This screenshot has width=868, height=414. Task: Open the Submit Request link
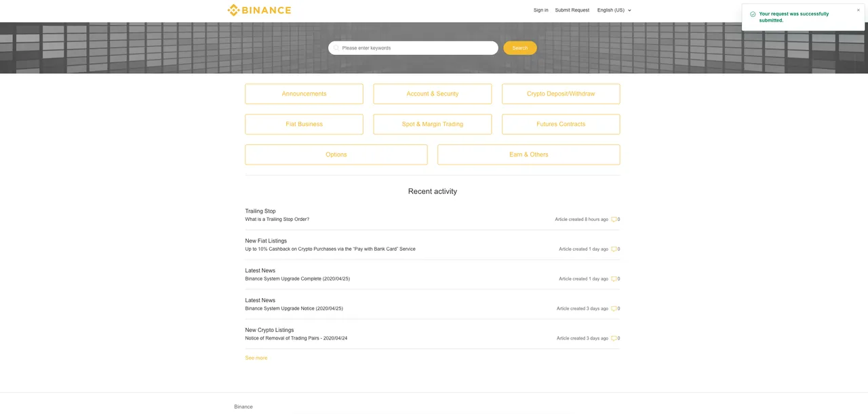[572, 10]
